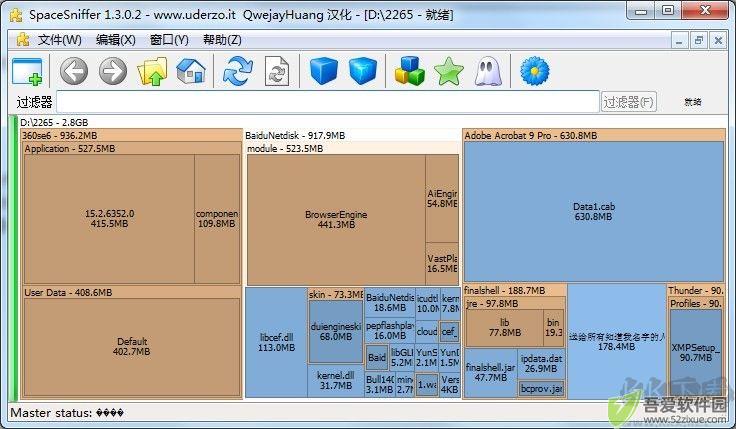Select the libGLI 5.2MB block
Image resolution: width=736 pixels, height=429 pixels.
pyautogui.click(x=402, y=358)
